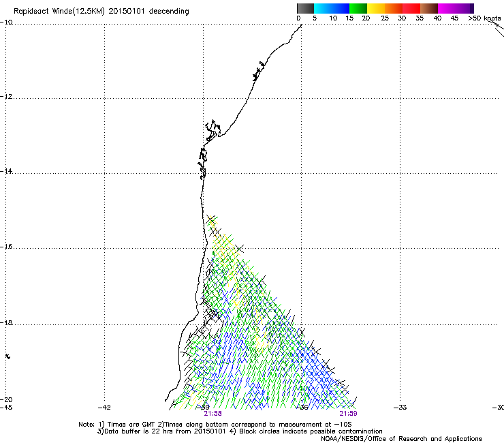Click the '-39' longitude axis label
Viewport: 504px width, 443px height.
click(x=203, y=408)
